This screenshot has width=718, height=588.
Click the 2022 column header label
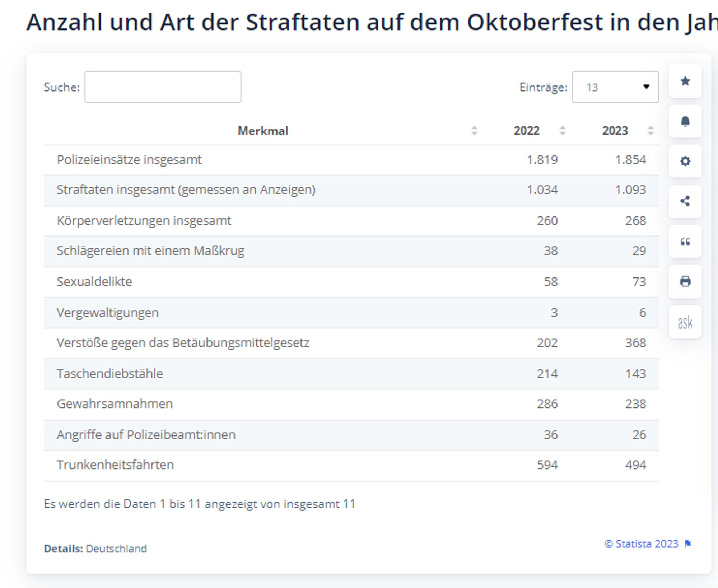[527, 131]
